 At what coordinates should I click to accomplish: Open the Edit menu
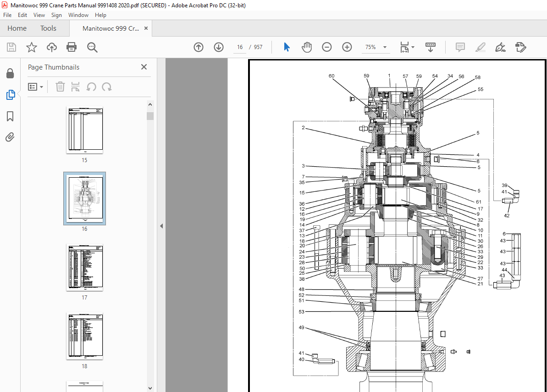tap(22, 15)
